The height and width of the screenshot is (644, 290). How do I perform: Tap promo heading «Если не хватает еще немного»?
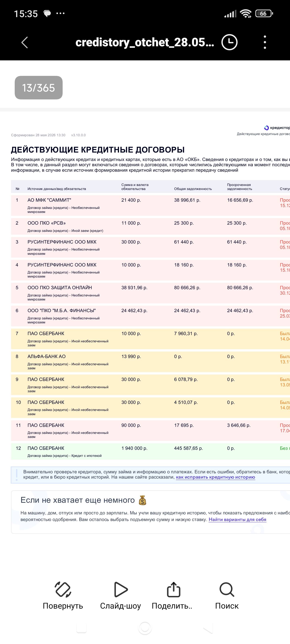[x=78, y=500]
